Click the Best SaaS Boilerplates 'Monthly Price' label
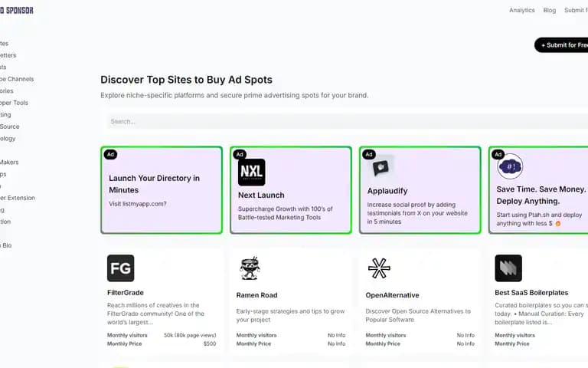 click(512, 343)
